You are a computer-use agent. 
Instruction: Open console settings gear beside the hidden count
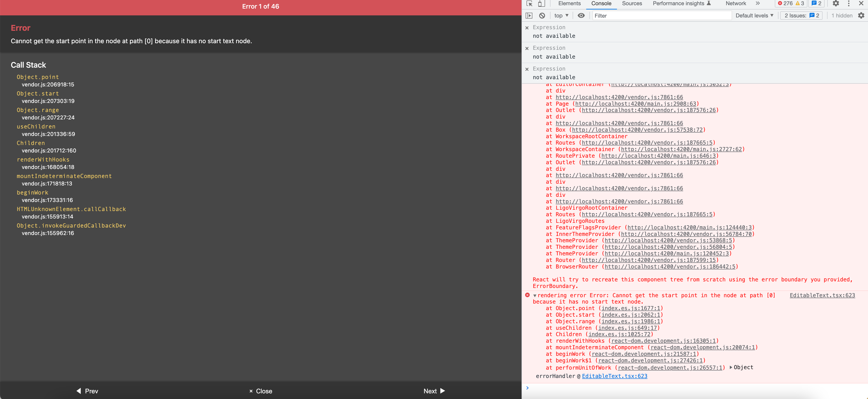(861, 16)
